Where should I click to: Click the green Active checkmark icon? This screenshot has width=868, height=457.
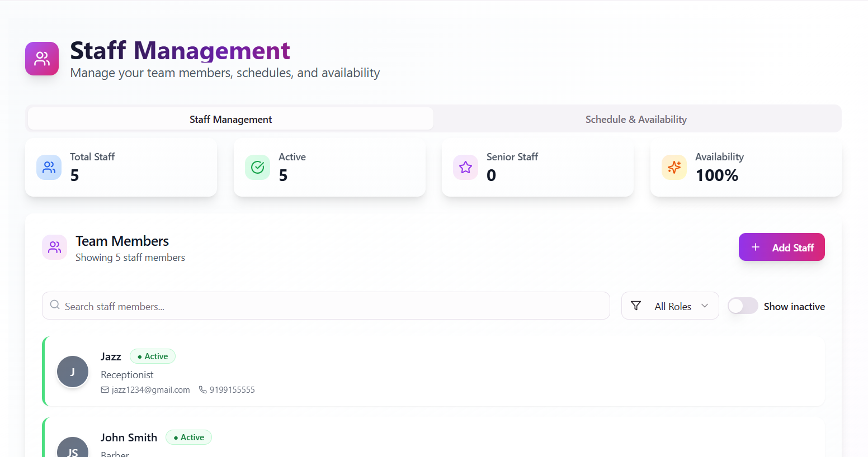257,167
